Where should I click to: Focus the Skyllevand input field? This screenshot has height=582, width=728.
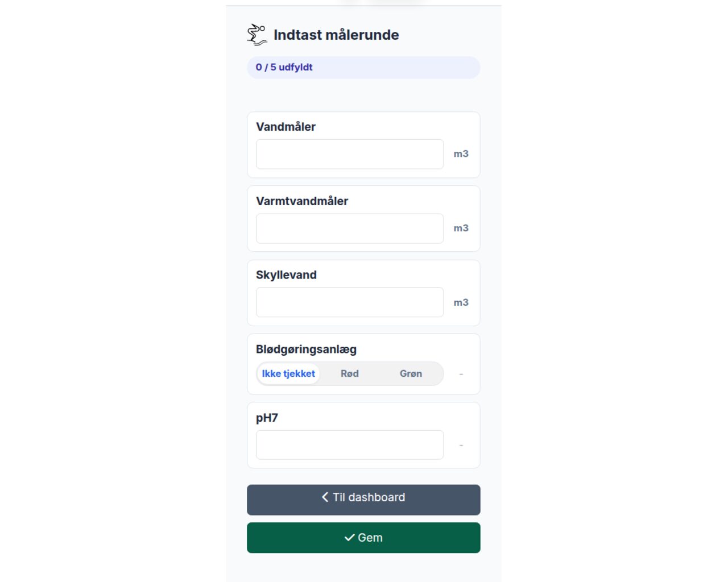coord(350,302)
